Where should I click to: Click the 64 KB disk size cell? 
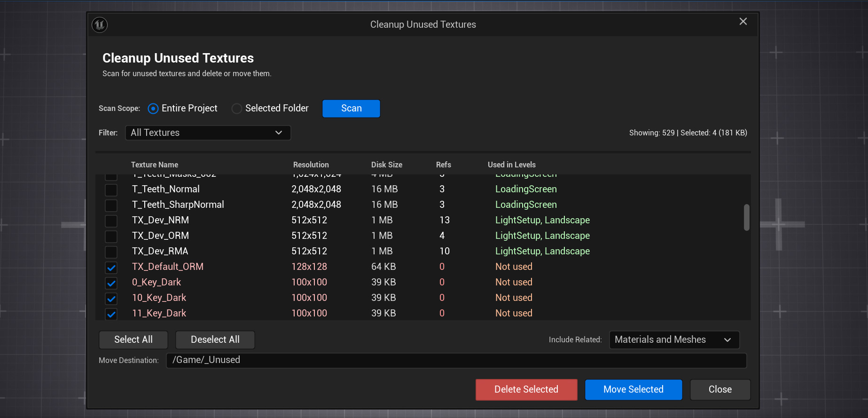(383, 267)
